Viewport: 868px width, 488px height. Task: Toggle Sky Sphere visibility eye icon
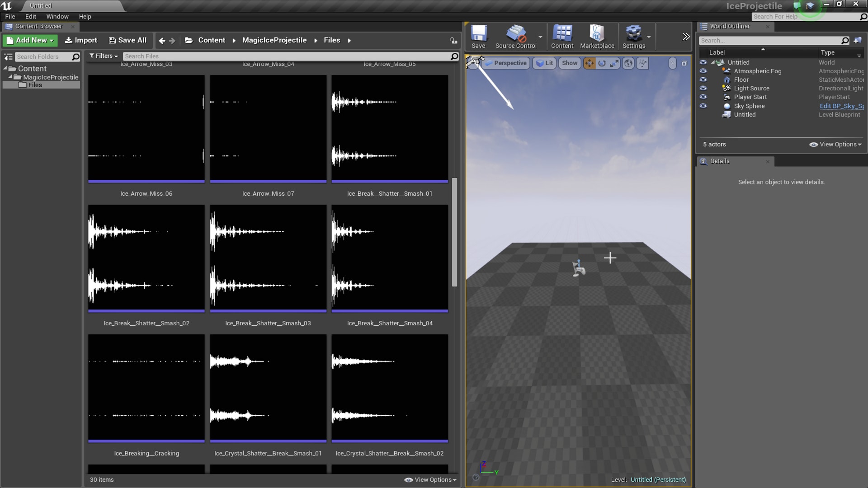click(703, 106)
